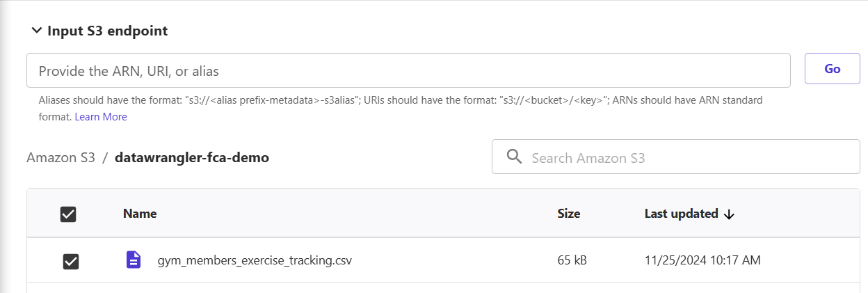Open gym_members_exercise_tracking.csv file name

[255, 261]
